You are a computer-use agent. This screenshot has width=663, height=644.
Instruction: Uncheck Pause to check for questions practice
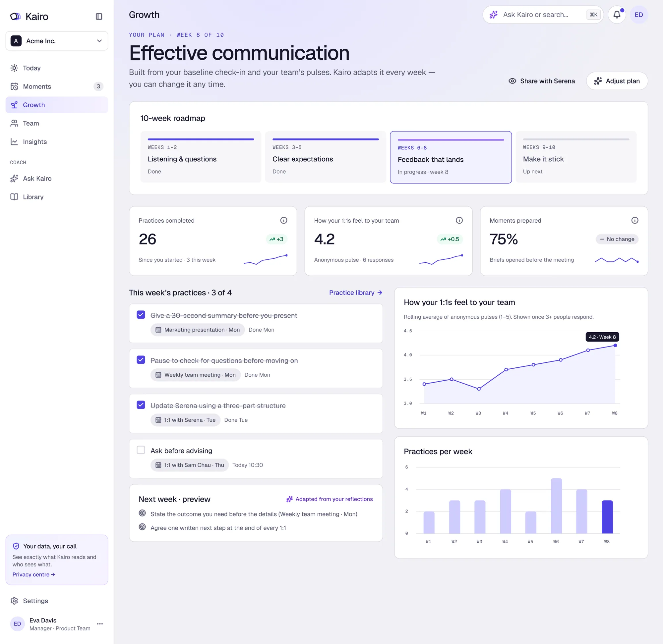tap(141, 359)
